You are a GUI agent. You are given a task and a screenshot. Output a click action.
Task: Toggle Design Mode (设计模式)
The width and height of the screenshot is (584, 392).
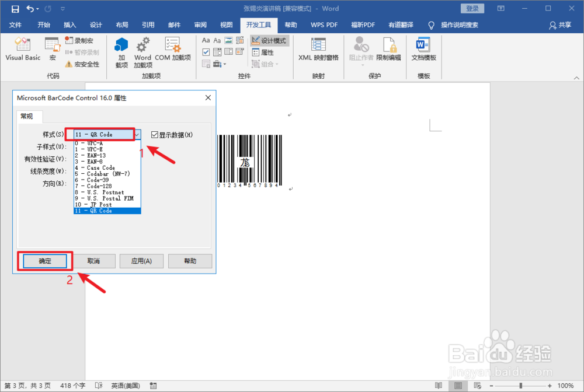pyautogui.click(x=269, y=40)
